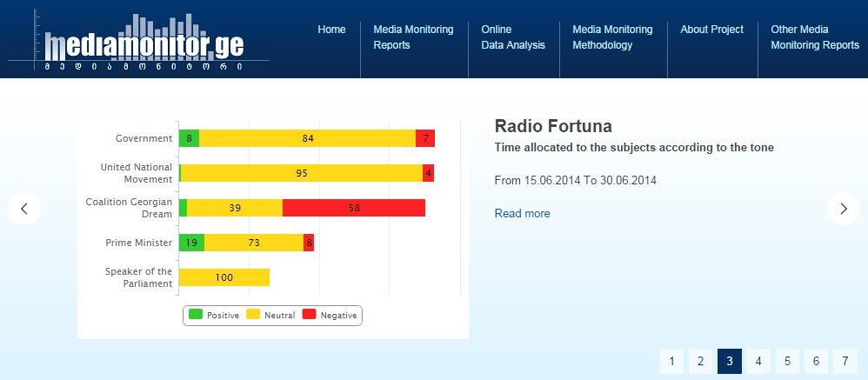Click United National Movement negative bar 4

429,173
